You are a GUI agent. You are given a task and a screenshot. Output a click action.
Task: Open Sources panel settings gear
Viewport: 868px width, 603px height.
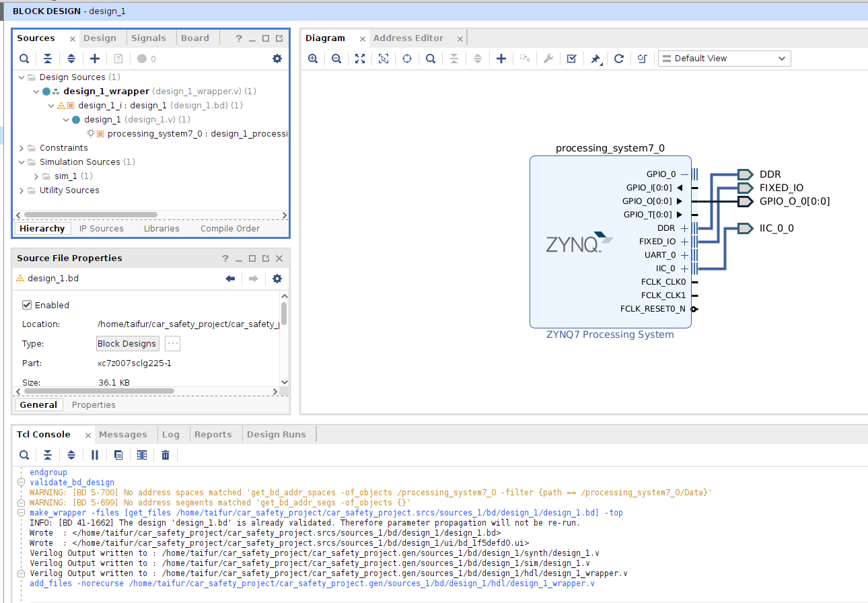point(277,59)
